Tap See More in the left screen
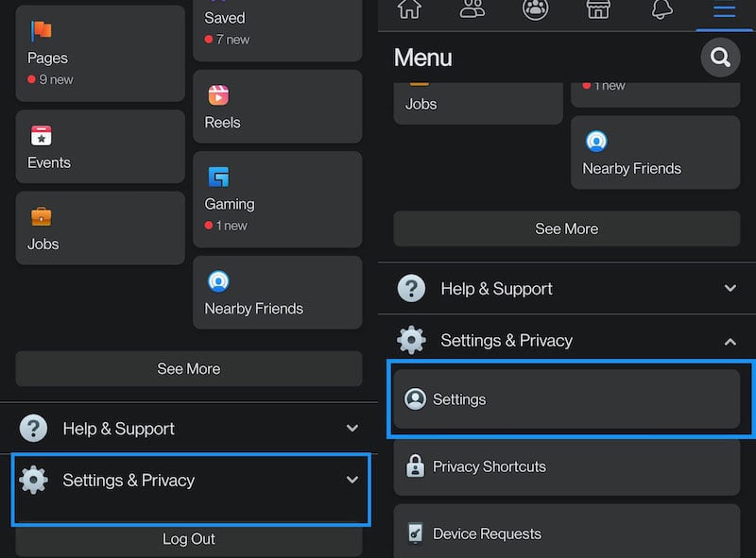The image size is (756, 558). click(189, 368)
